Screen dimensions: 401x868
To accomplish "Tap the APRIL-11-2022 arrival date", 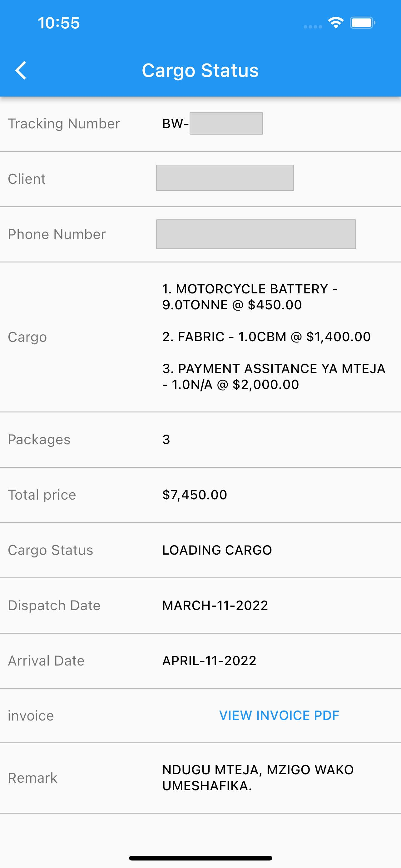I will point(210,661).
